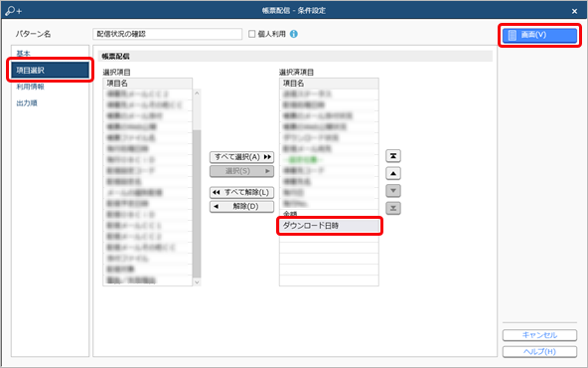The width and height of the screenshot is (588, 368).
Task: Open the 出力順 tab
Action: click(27, 103)
